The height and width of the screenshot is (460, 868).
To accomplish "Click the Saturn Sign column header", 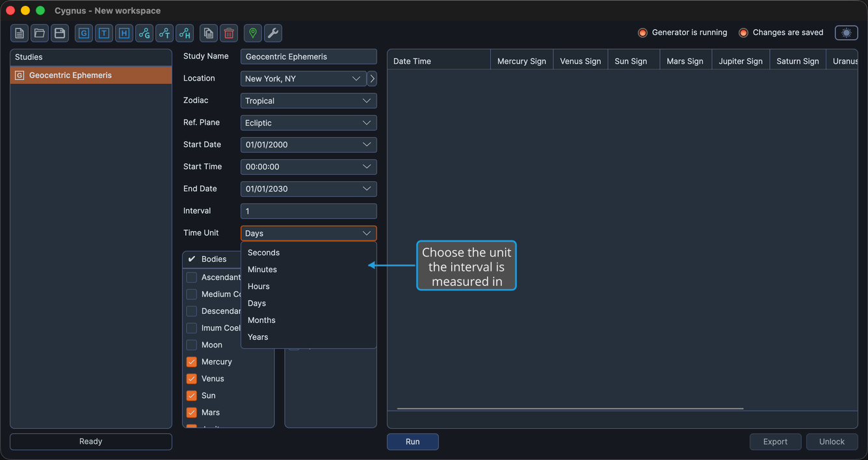I will pos(798,61).
